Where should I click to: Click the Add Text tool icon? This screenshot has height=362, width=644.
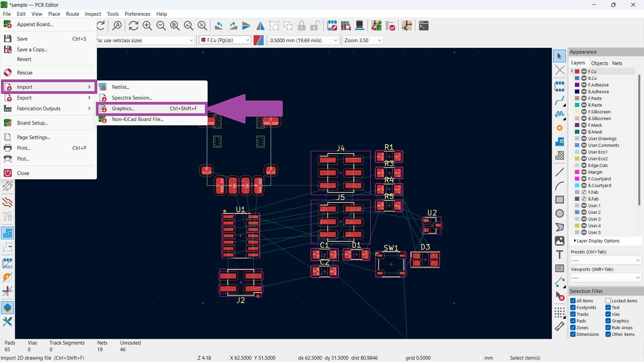tap(559, 255)
